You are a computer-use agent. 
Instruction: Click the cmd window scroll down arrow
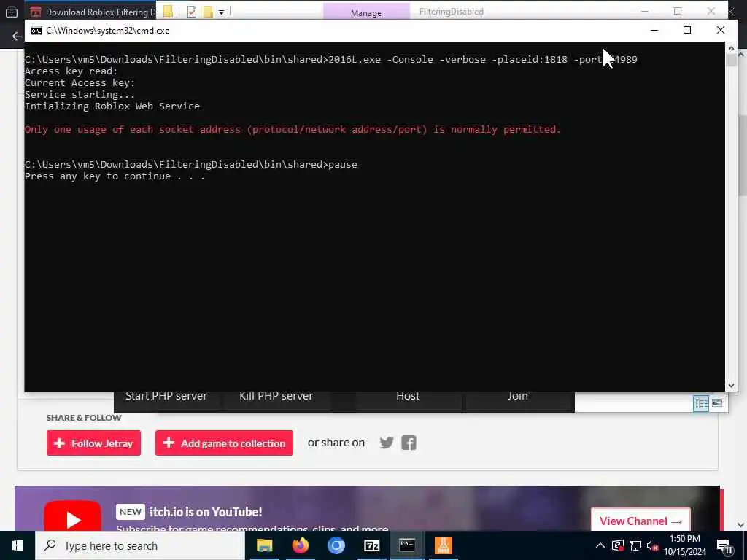pos(731,386)
